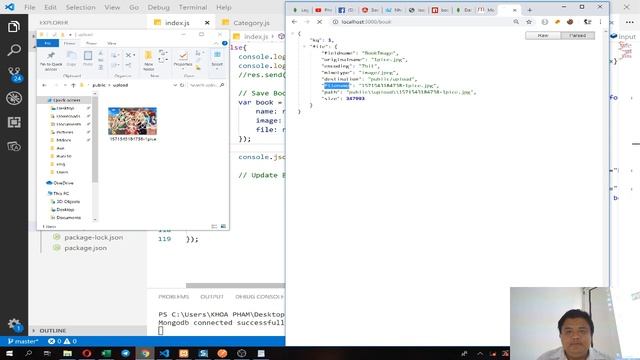The image size is (640, 360).
Task: Open the VS Code Debug view icon
Action: point(14,98)
